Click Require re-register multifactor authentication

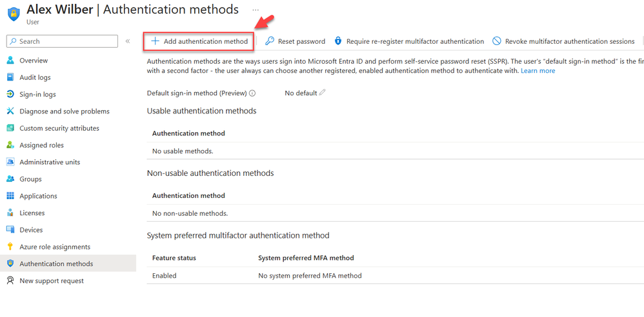408,41
